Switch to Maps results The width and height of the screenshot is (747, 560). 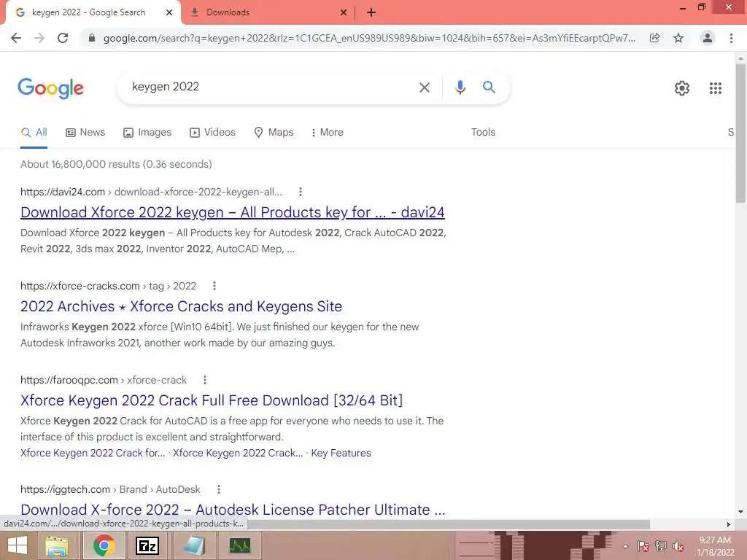tap(274, 133)
